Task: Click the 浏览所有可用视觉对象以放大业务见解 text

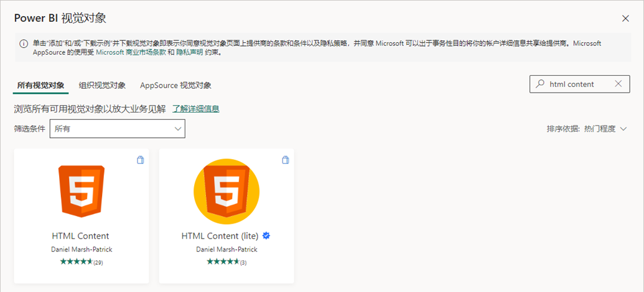Action: coord(90,109)
